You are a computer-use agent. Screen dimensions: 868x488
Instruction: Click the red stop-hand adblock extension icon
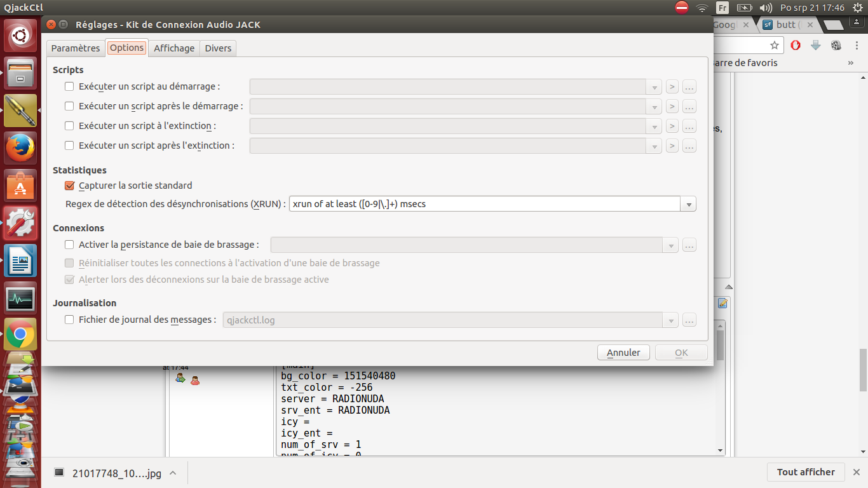point(796,45)
